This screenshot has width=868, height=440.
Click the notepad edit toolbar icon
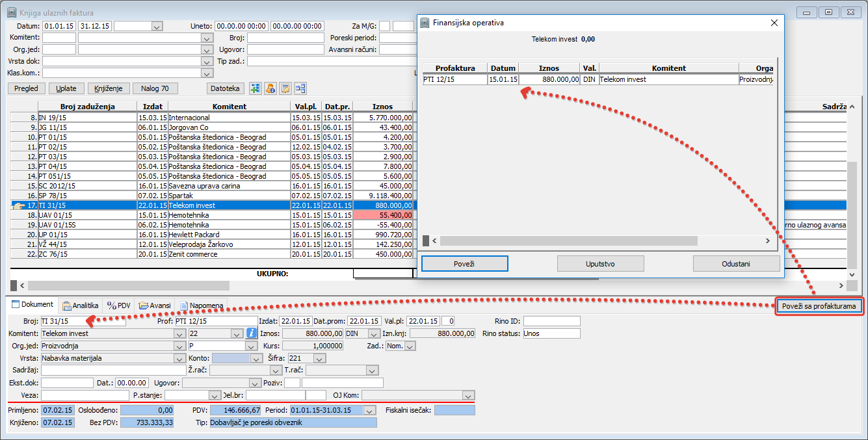click(285, 88)
